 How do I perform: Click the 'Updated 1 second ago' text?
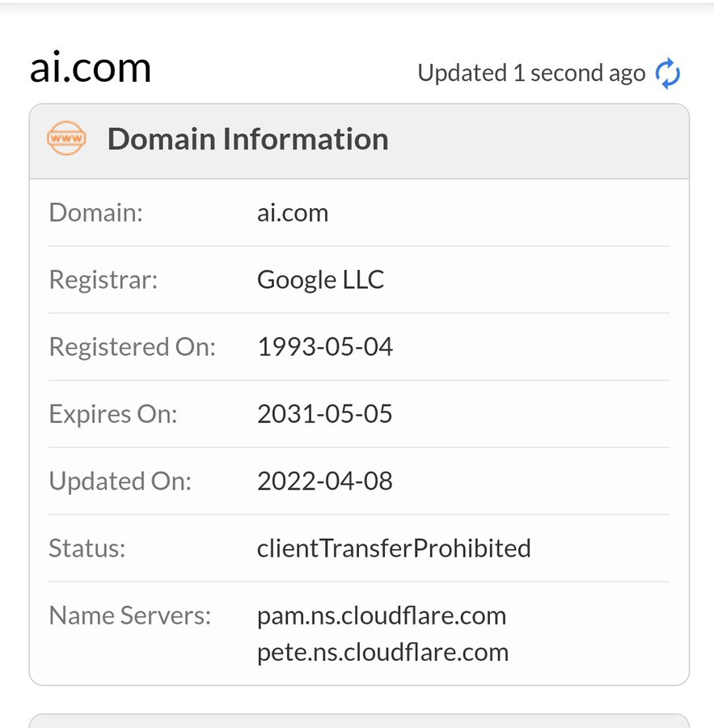pyautogui.click(x=531, y=74)
